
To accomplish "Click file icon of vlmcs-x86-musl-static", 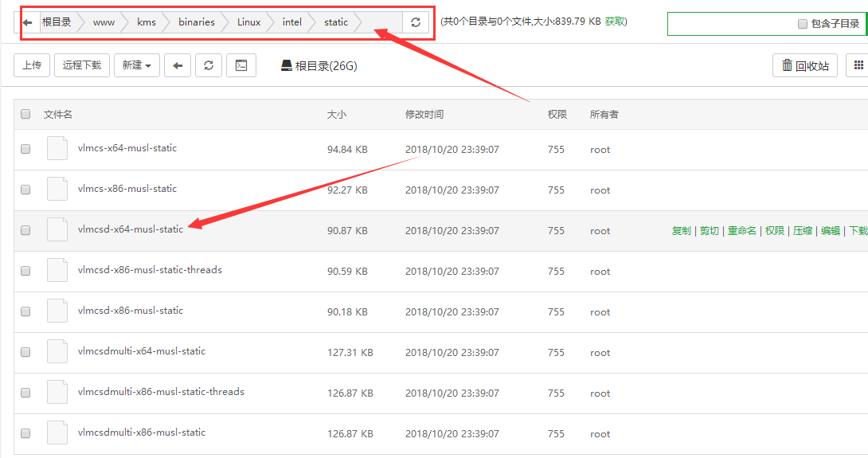I will tap(57, 189).
